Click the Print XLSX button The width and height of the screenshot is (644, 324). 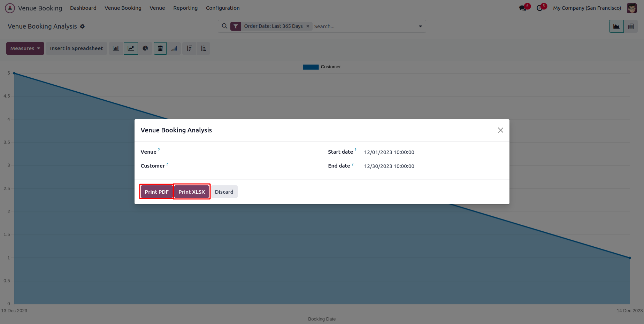[192, 192]
